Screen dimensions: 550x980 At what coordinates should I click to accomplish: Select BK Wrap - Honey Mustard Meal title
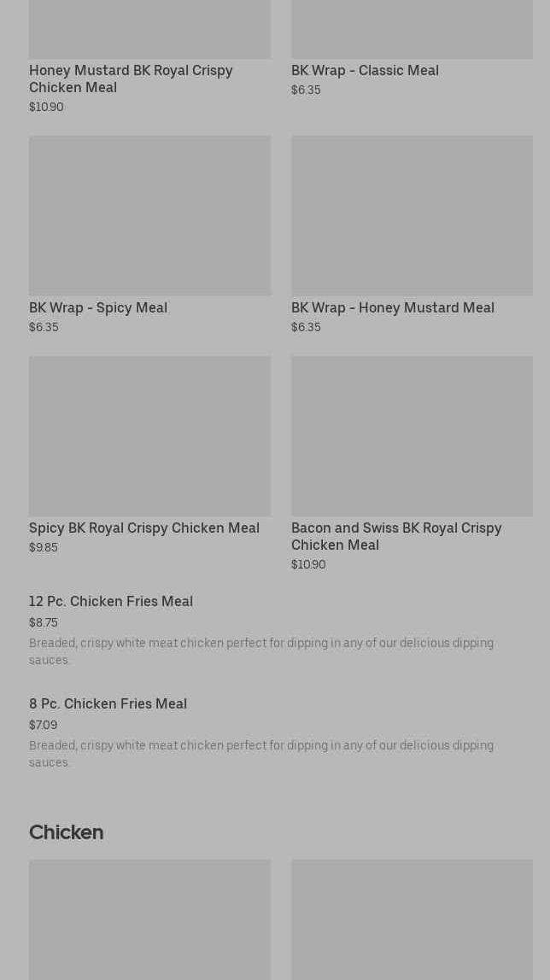[x=393, y=307]
